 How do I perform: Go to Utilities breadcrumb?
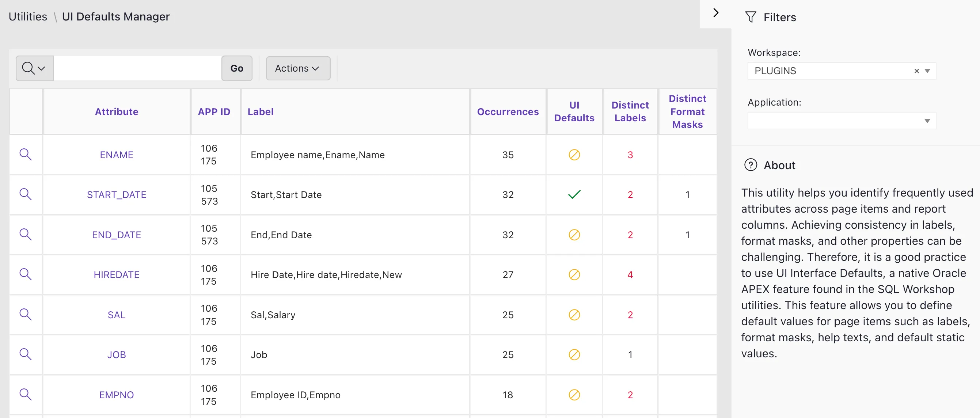[x=28, y=17]
